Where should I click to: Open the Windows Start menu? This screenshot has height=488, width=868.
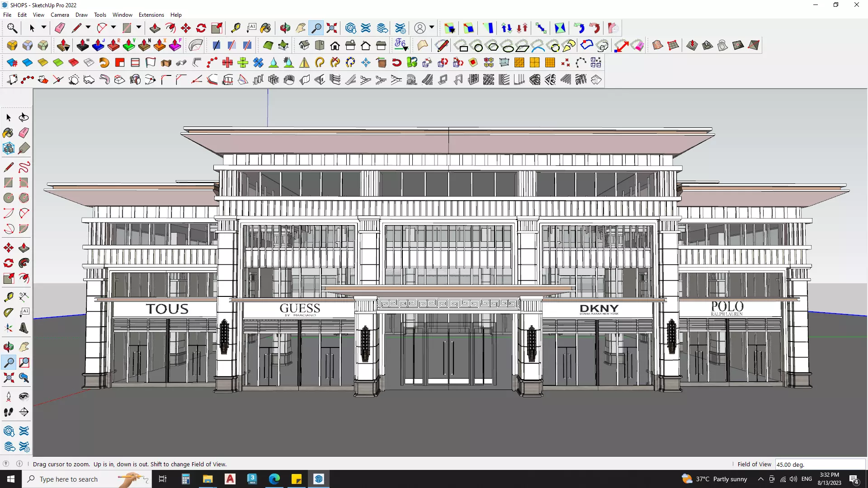click(x=11, y=479)
